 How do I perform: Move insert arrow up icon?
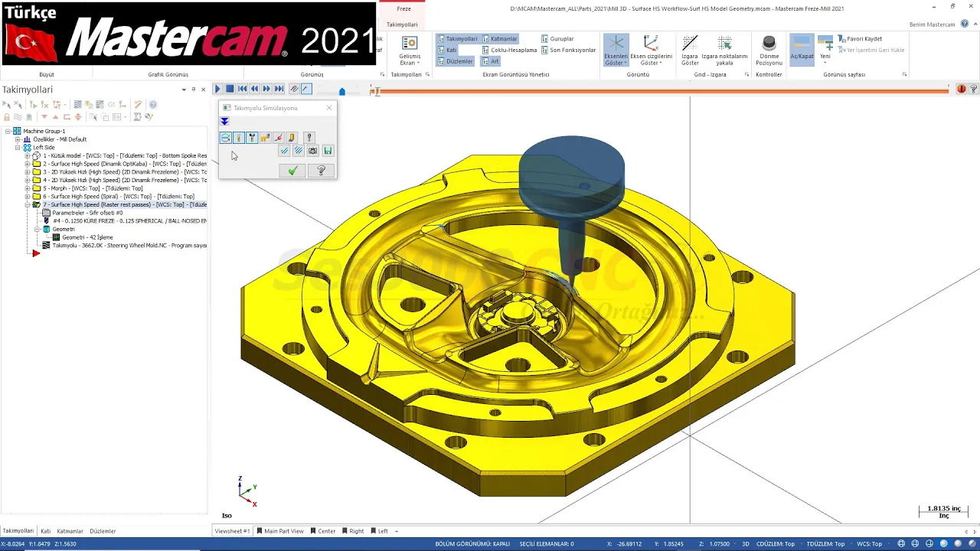tap(55, 117)
